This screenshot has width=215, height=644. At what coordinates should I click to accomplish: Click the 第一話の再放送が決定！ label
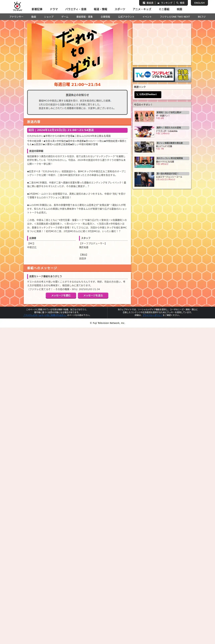coord(172,174)
